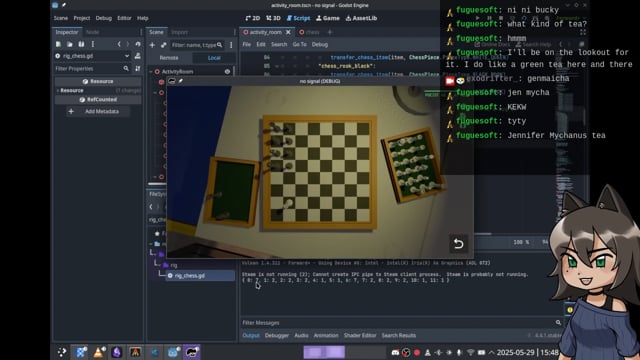Open the Debug menu in the menu bar
Image resolution: width=640 pixels, height=360 pixels.
click(104, 18)
